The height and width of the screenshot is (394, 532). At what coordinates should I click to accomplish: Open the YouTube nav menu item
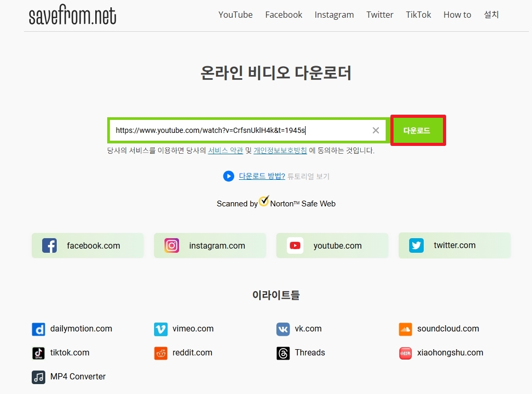[235, 15]
